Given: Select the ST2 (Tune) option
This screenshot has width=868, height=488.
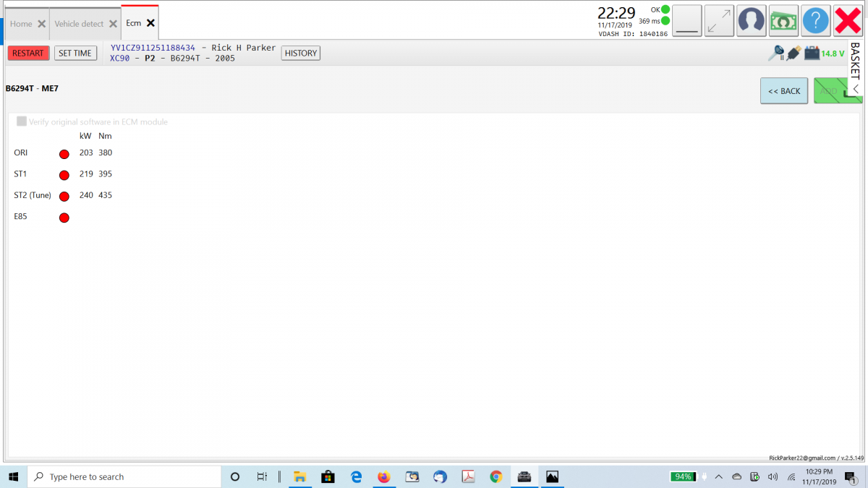Looking at the screenshot, I should [64, 197].
